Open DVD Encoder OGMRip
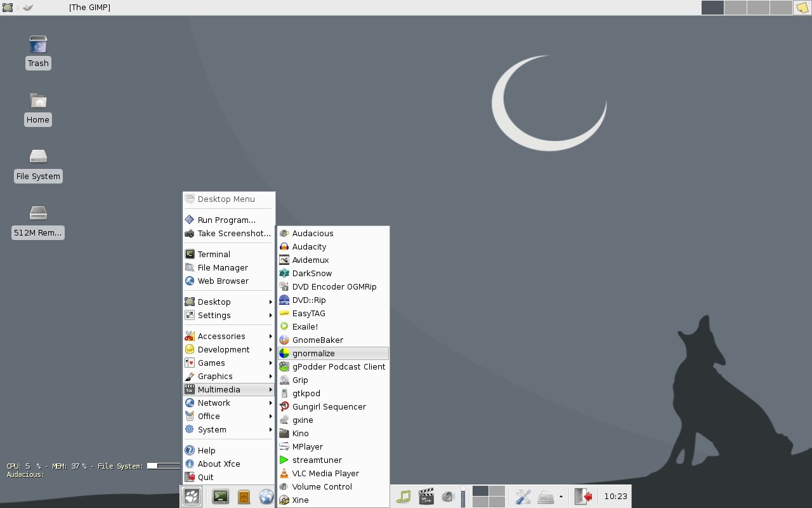The height and width of the screenshot is (508, 812). (333, 286)
